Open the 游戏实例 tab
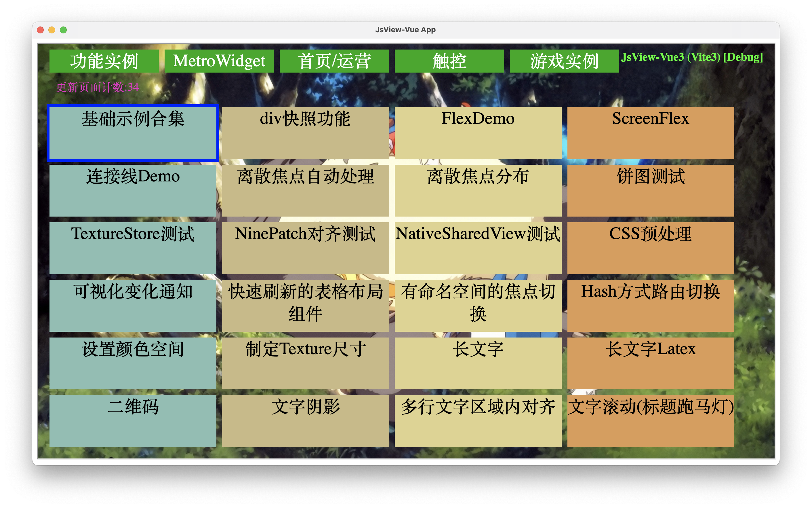 564,61
